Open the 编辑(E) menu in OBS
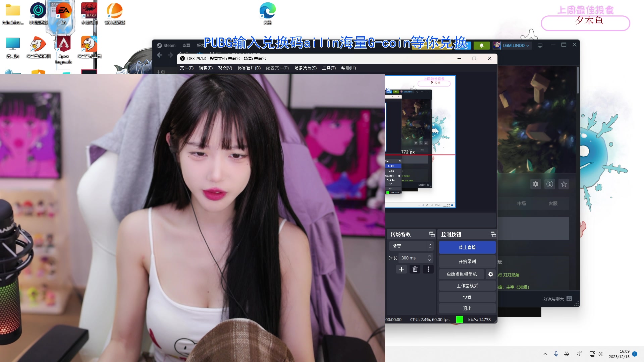Screen dimensions: 644x362 [x=206, y=68]
